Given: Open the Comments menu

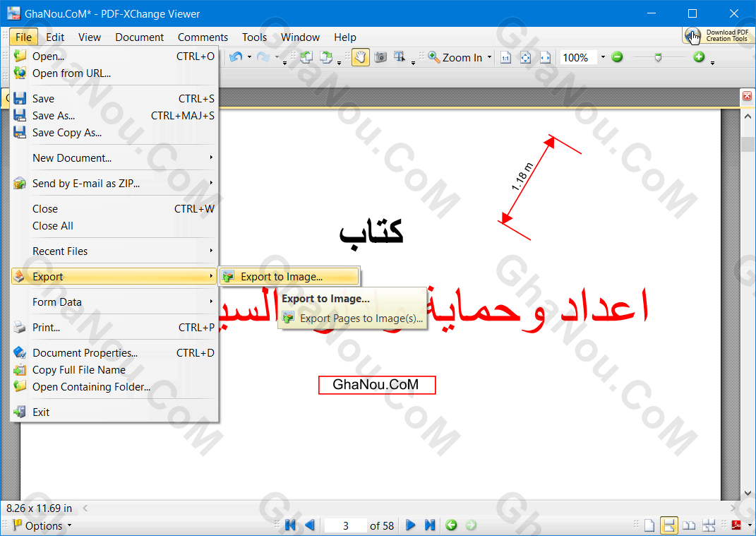Looking at the screenshot, I should pos(203,37).
